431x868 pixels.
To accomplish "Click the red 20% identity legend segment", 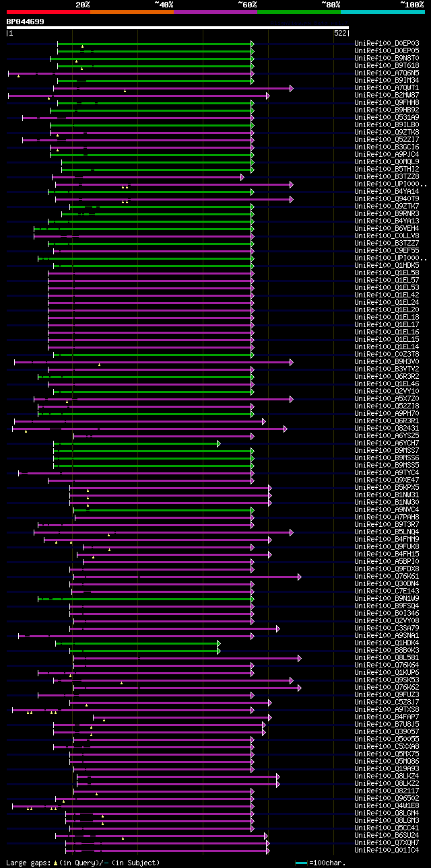I will [x=48, y=12].
